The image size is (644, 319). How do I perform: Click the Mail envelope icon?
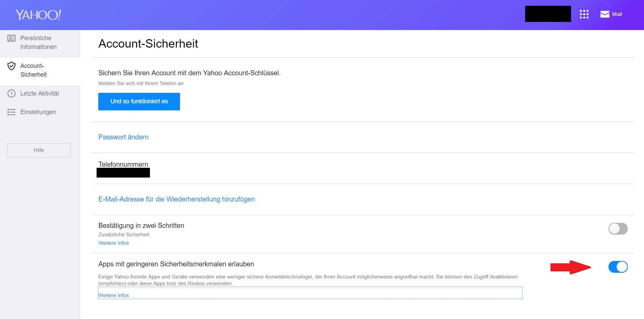[x=604, y=14]
